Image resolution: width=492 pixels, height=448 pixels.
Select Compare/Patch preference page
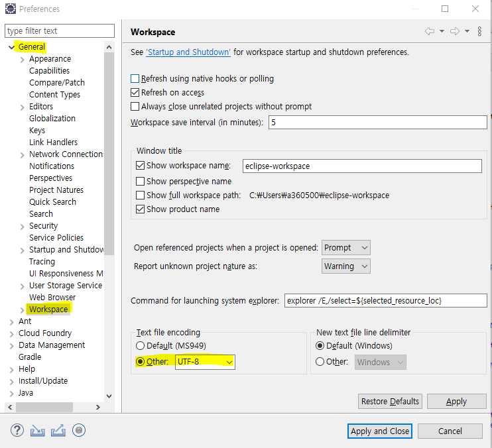pos(57,83)
